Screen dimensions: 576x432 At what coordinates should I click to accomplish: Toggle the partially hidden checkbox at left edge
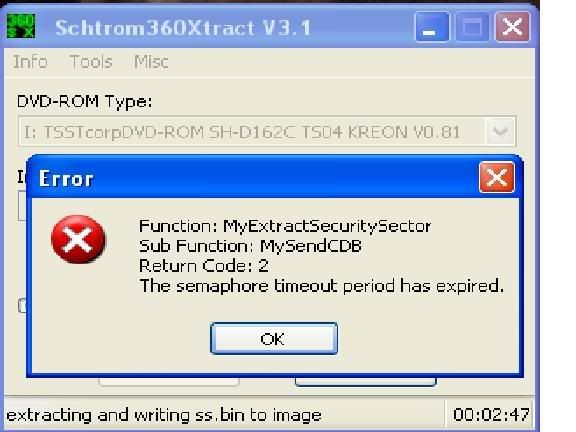(x=22, y=306)
